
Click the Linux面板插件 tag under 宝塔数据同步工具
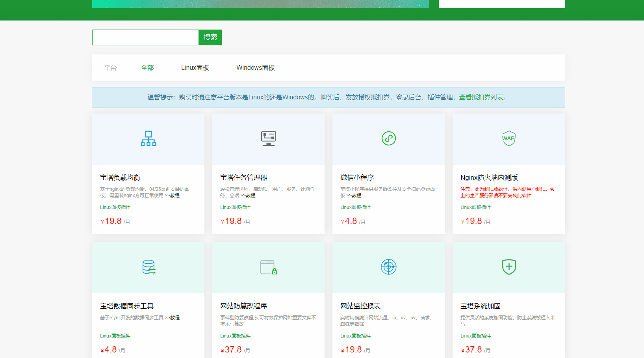(115, 336)
